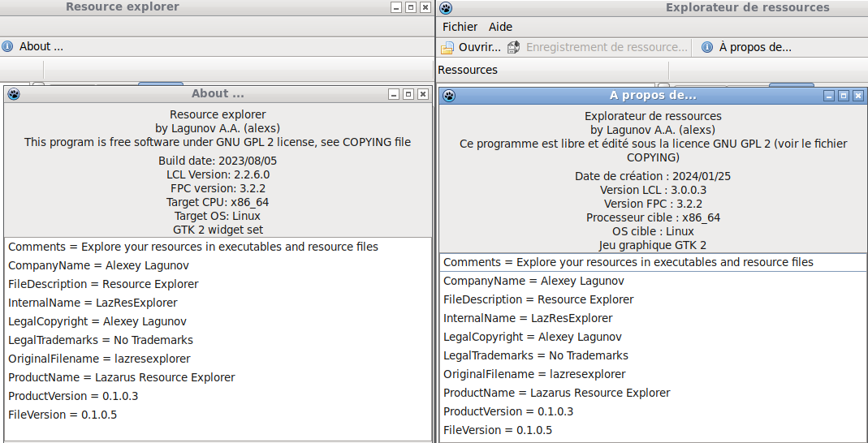Image resolution: width=868 pixels, height=443 pixels.
Task: Click Enregistrement de ressource... toolbar label
Action: coord(607,48)
